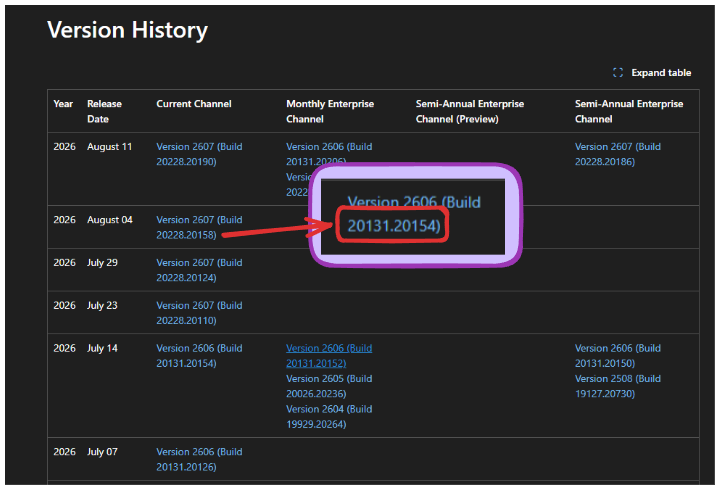Click the Expand table button
Viewport: 719px width, 489px height.
tap(652, 73)
